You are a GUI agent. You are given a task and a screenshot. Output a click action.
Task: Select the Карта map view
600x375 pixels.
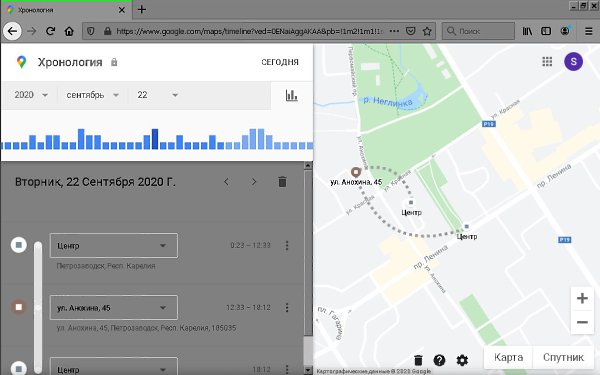(508, 357)
